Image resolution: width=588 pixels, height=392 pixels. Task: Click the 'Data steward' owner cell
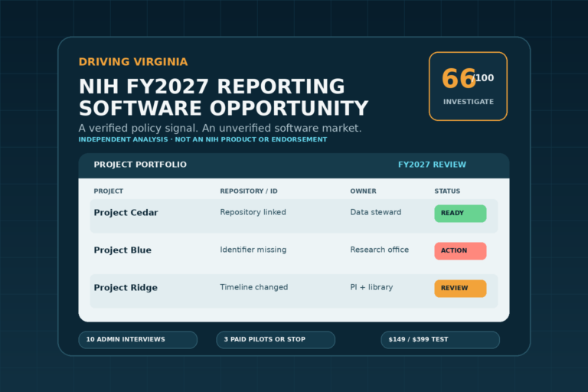(x=375, y=212)
